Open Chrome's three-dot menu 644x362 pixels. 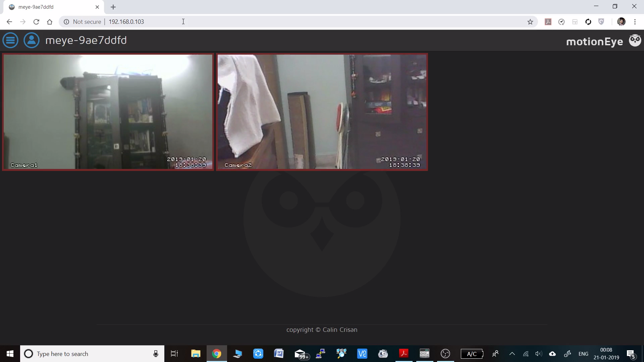[635, 21]
